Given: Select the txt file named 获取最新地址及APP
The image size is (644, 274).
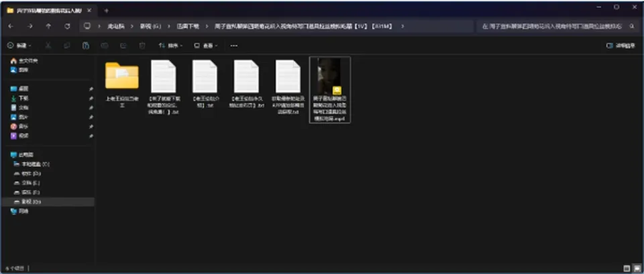Looking at the screenshot, I should pyautogui.click(x=288, y=87).
